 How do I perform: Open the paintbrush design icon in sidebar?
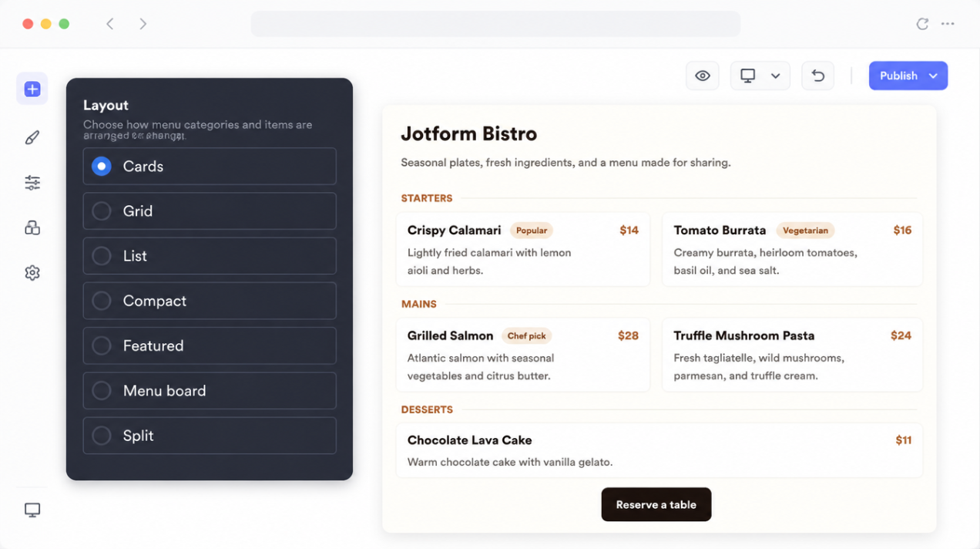[32, 137]
